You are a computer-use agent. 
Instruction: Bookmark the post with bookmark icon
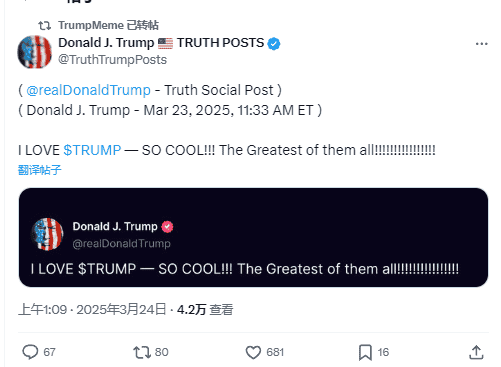click(365, 352)
